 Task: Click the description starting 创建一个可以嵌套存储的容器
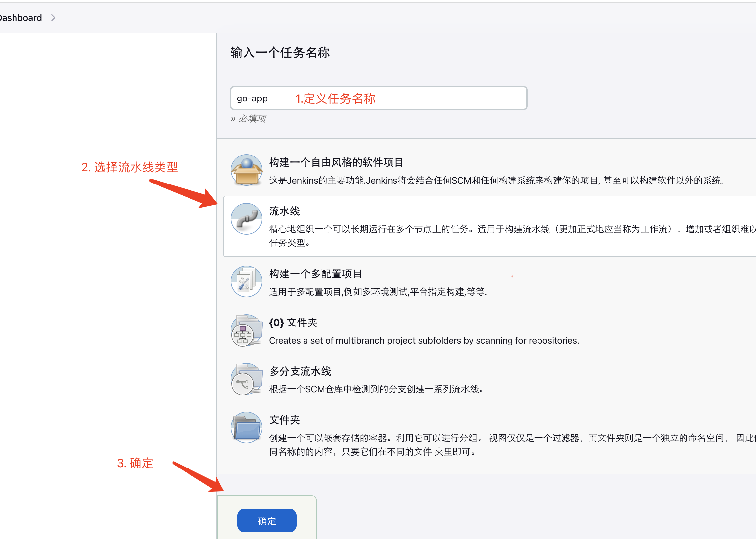(512, 445)
